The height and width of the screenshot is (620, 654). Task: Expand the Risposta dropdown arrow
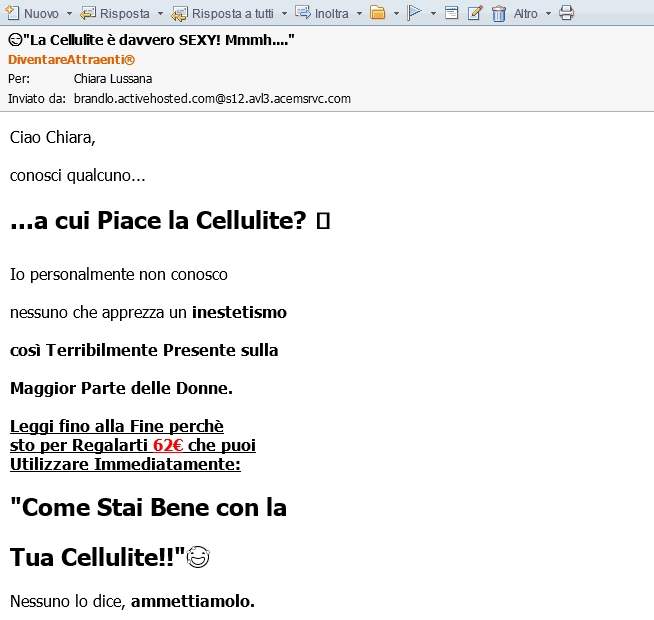[160, 14]
